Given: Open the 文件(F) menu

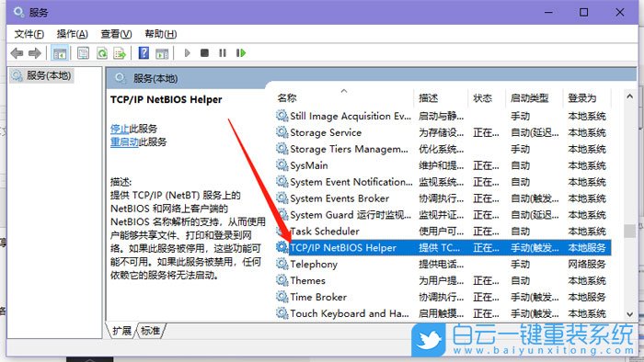Looking at the screenshot, I should tap(29, 34).
